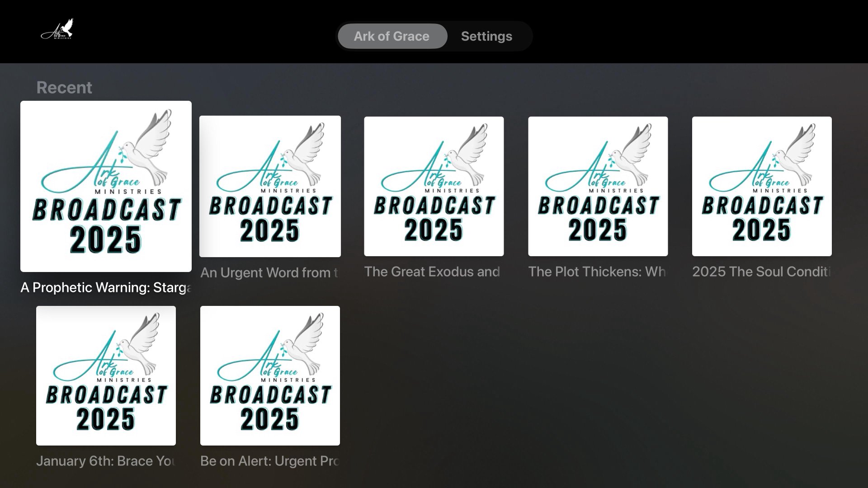This screenshot has height=488, width=868.
Task: Play The Plot Thickens broadcast thumbnail
Action: [598, 186]
